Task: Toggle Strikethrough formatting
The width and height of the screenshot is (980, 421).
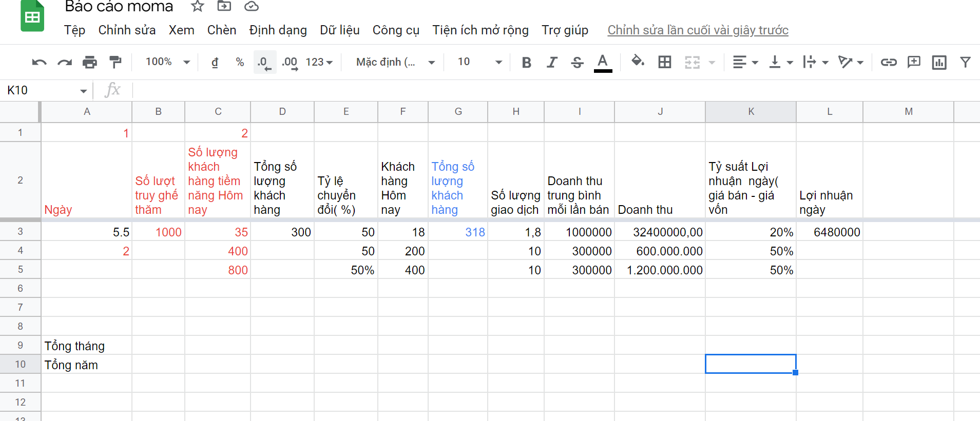Action: click(x=577, y=63)
